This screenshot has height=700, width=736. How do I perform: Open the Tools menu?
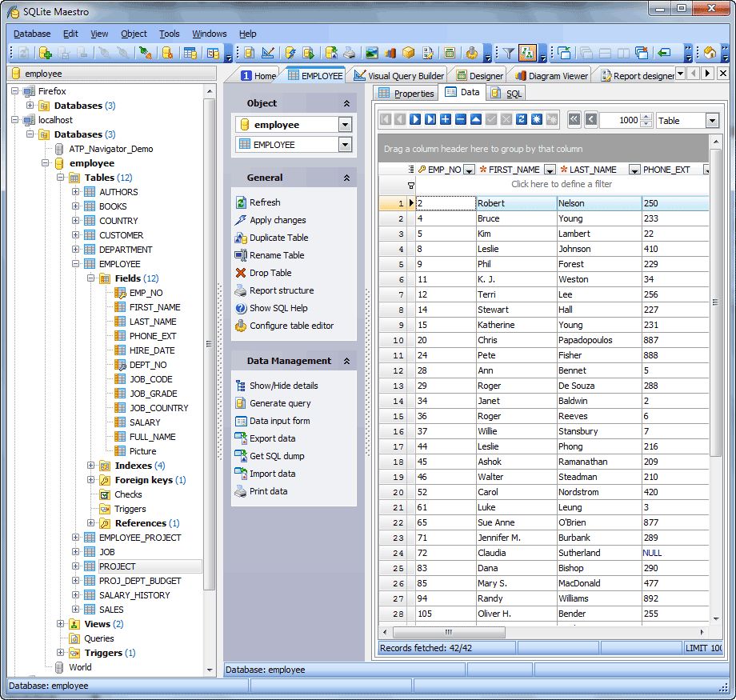169,34
